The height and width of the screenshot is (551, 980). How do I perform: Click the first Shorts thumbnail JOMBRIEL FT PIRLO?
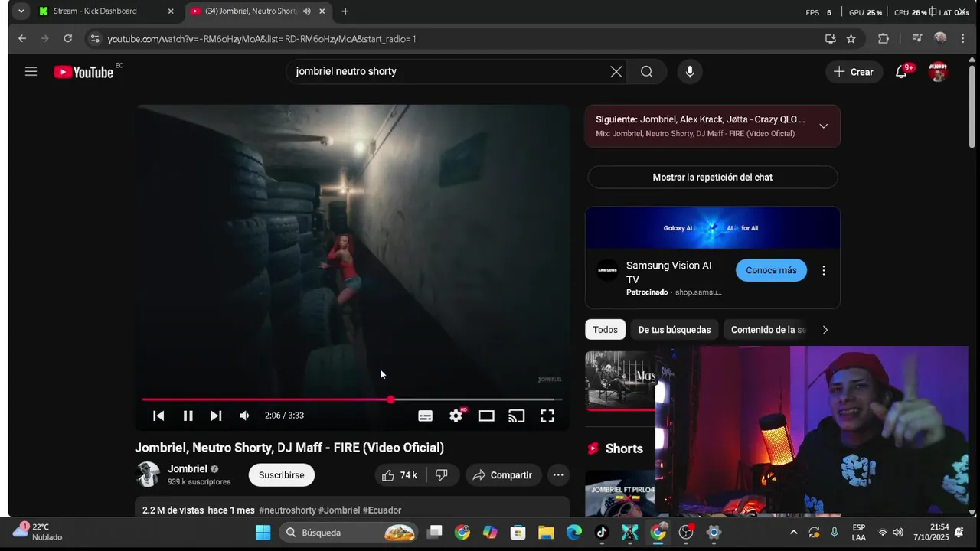(x=621, y=494)
